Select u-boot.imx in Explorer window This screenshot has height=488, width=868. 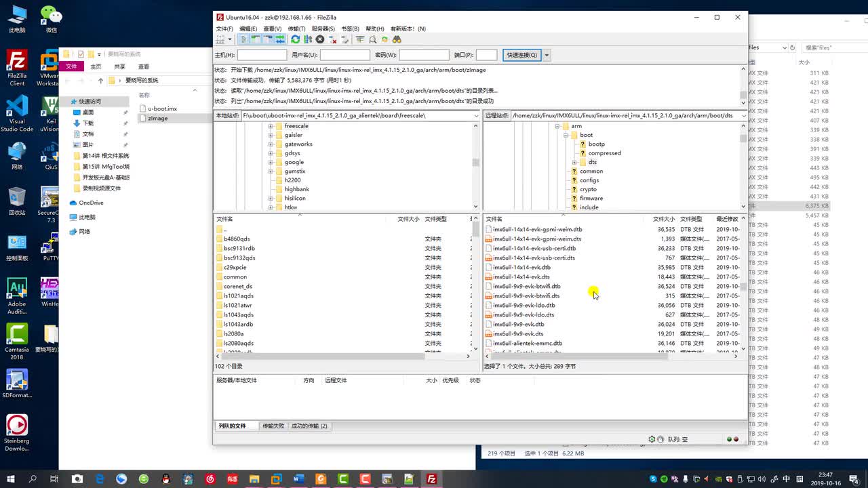click(x=162, y=108)
